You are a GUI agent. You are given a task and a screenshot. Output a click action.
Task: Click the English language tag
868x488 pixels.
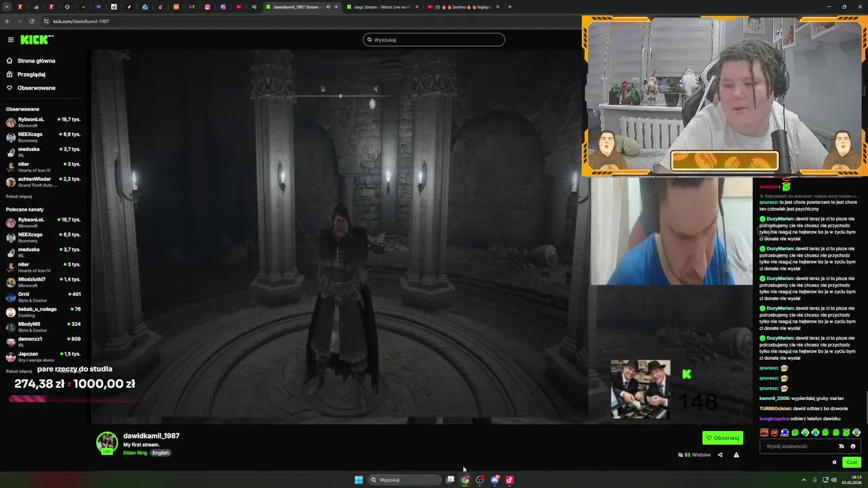pos(160,453)
